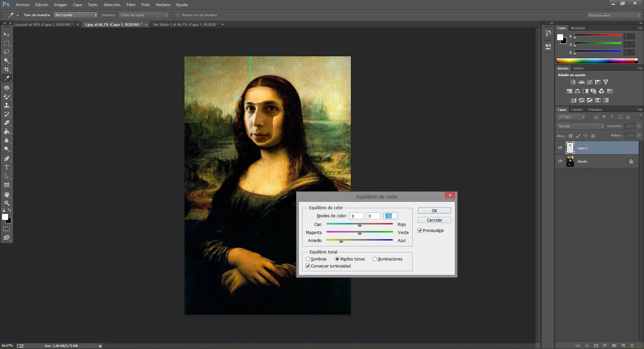
Task: Select the Healing Brush tool
Action: pyautogui.click(x=7, y=88)
